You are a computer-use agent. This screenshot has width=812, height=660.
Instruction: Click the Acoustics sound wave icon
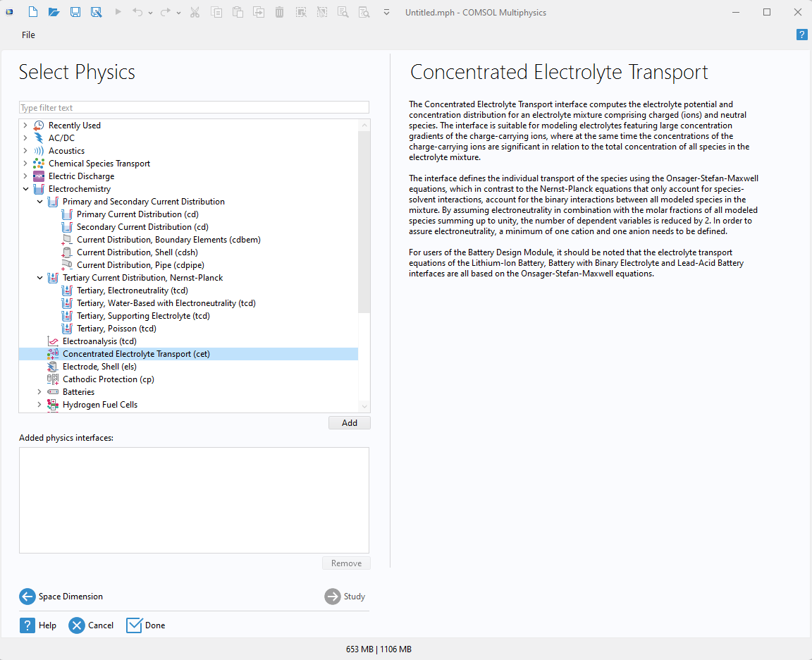tap(39, 151)
